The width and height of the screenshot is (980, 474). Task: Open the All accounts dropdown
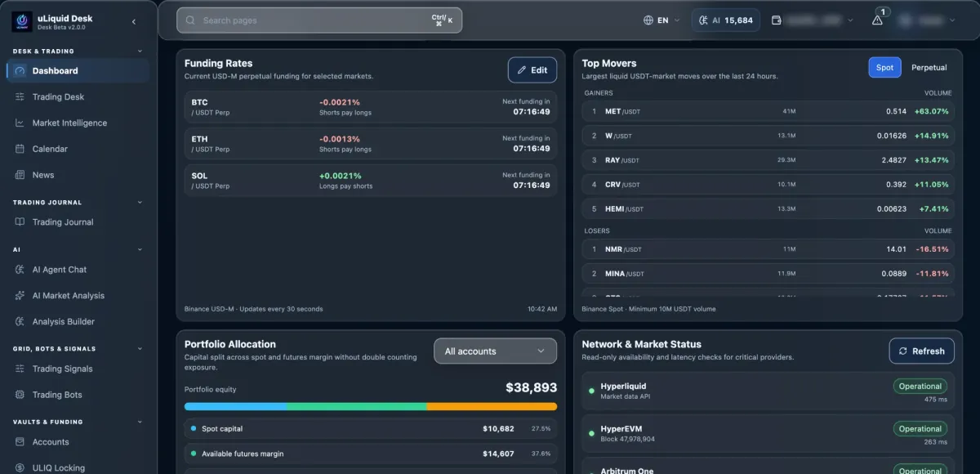tap(495, 351)
